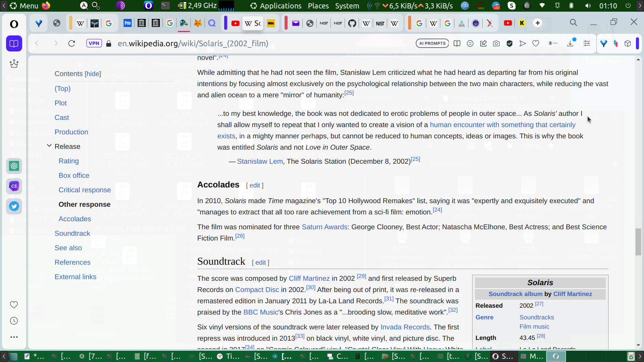Toggle the VPN badge in the address bar
The width and height of the screenshot is (644, 362).
click(x=94, y=43)
